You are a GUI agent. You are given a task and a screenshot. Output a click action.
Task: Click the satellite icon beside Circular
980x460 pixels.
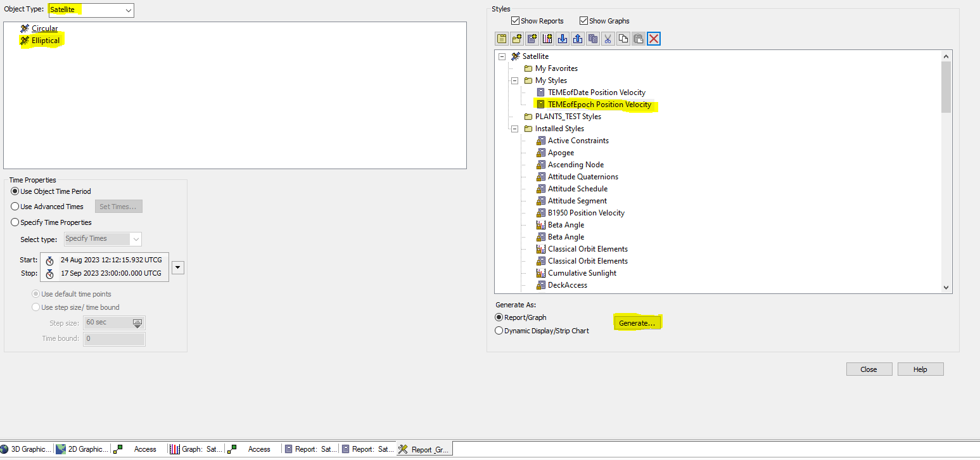[25, 29]
